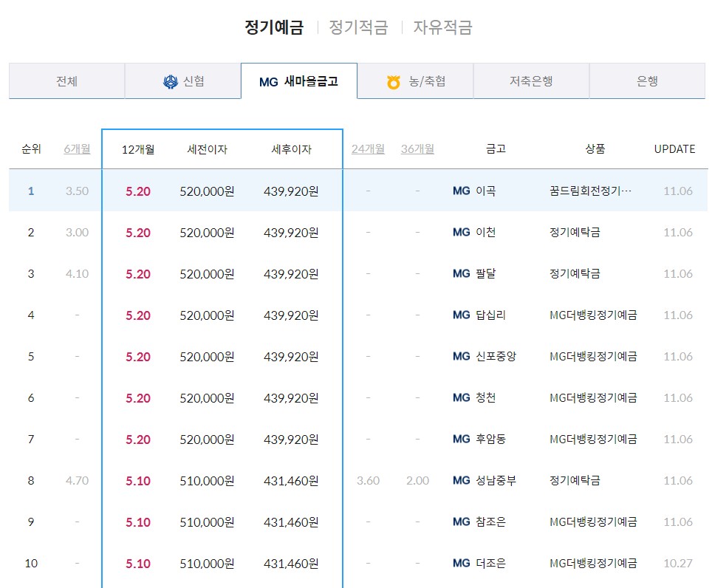The image size is (712, 588).
Task: Select the 전체 tab
Action: (x=66, y=81)
